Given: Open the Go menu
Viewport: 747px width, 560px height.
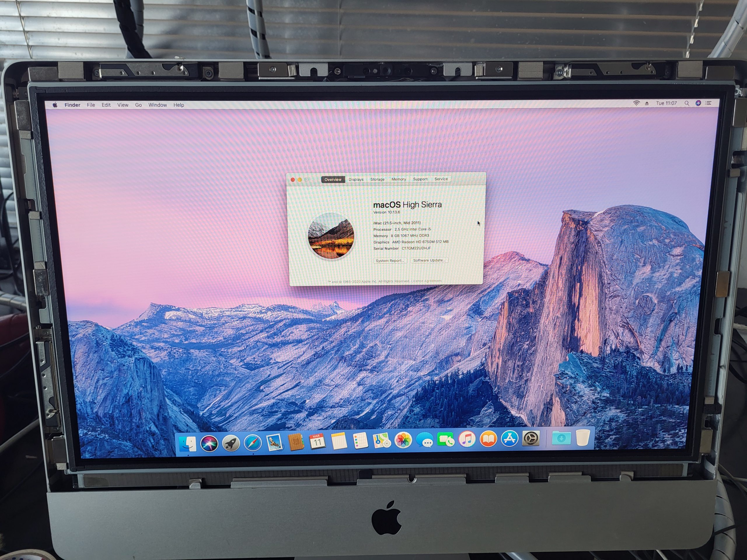Looking at the screenshot, I should tap(139, 105).
